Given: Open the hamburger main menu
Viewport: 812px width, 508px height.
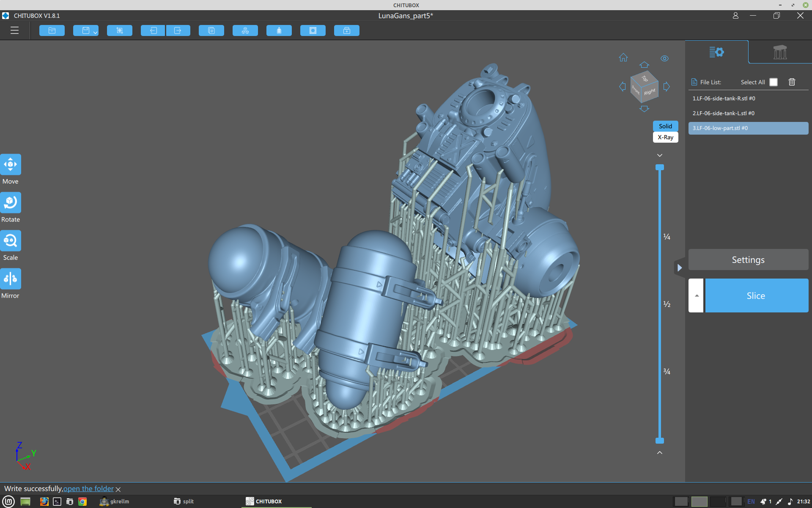Looking at the screenshot, I should pyautogui.click(x=14, y=30).
